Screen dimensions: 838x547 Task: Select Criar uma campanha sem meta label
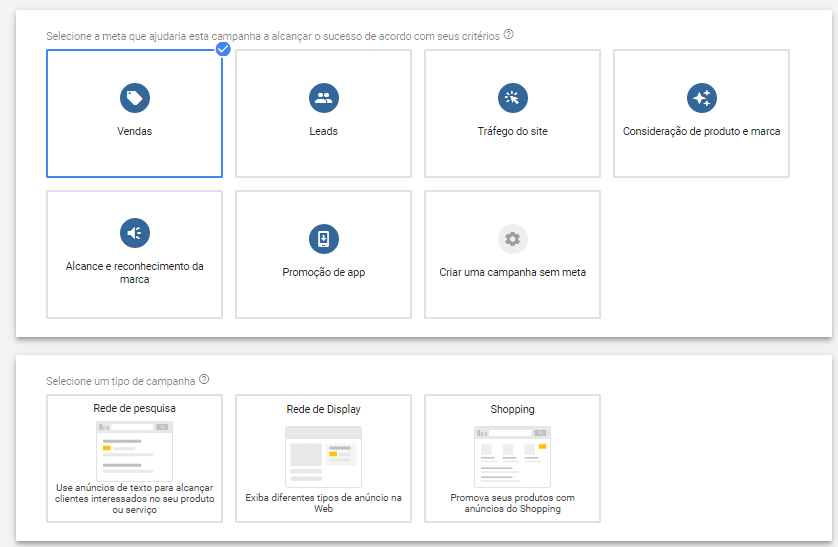(x=512, y=272)
